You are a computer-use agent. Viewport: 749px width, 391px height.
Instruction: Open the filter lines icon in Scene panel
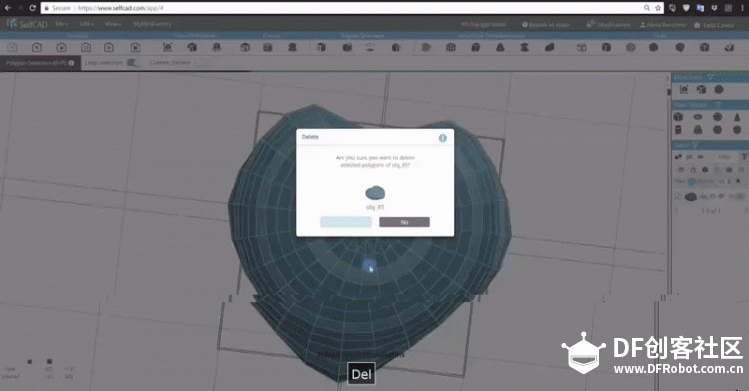point(744,157)
